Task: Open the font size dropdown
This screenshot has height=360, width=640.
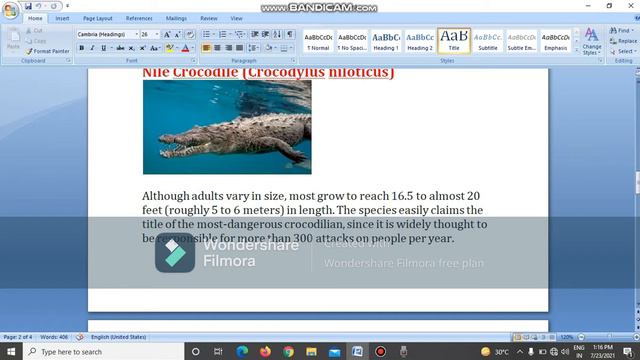Action: 157,35
